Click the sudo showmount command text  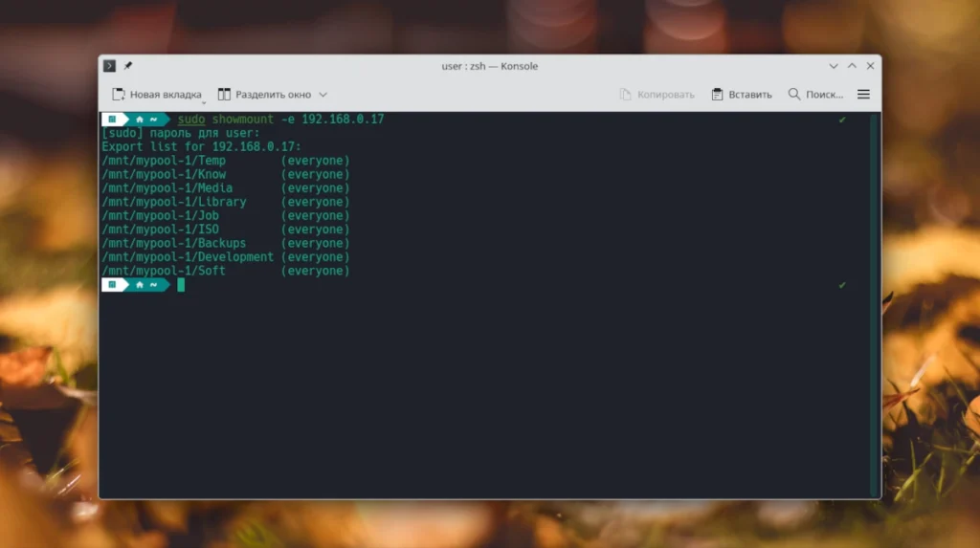tap(280, 119)
